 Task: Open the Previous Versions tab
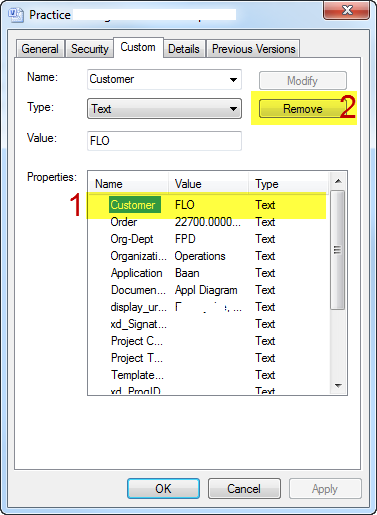(x=253, y=49)
